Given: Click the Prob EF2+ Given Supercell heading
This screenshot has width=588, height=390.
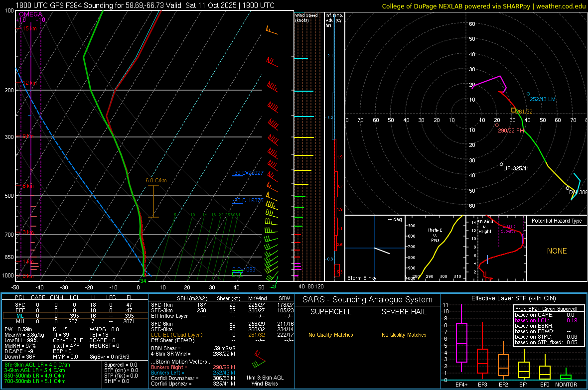Looking at the screenshot, I should click(546, 309).
